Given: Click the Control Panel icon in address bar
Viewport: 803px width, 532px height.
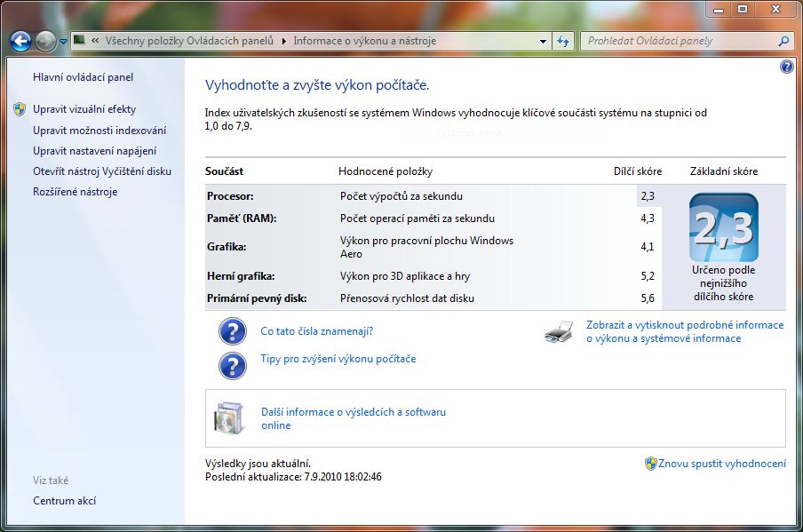Looking at the screenshot, I should (x=79, y=40).
